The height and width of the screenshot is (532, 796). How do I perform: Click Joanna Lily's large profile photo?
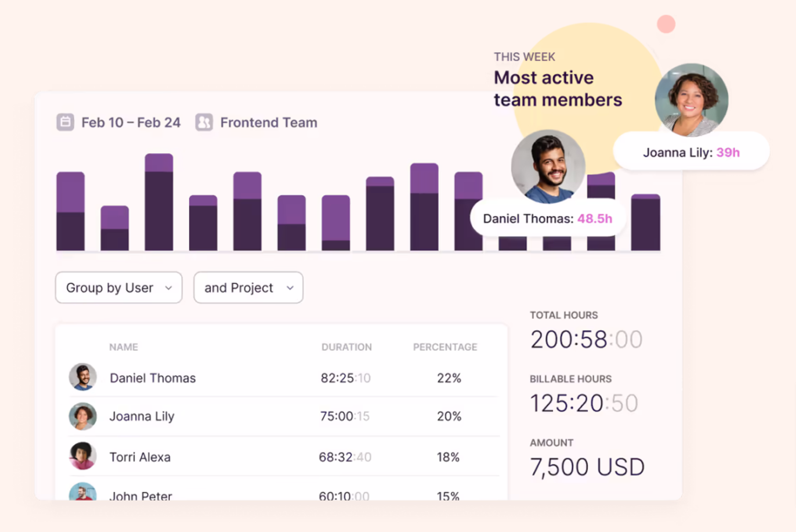(691, 99)
